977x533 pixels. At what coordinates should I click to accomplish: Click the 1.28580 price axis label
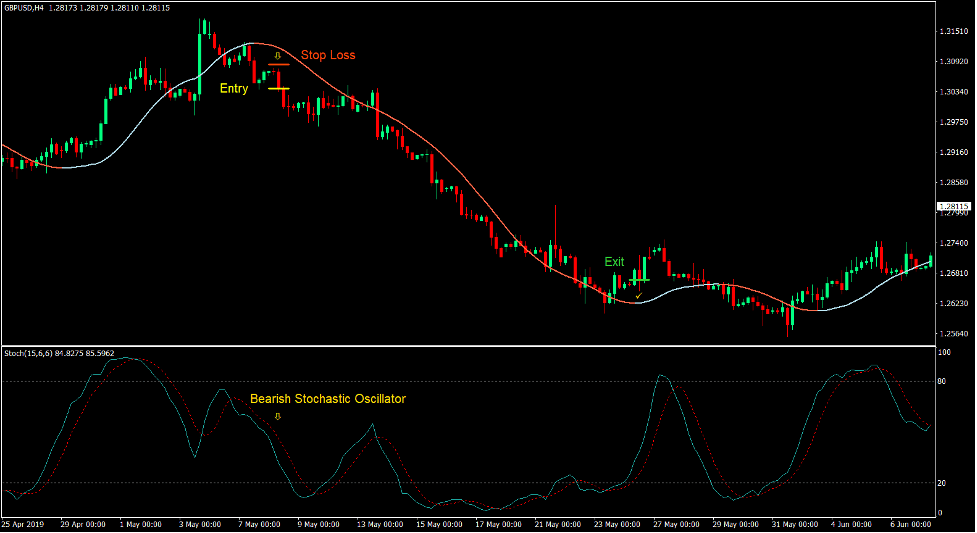click(x=954, y=183)
